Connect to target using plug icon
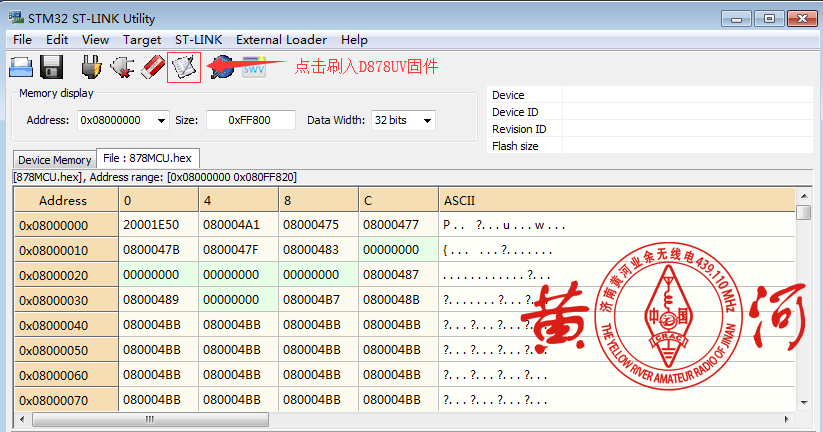This screenshot has height=432, width=823. (x=91, y=67)
